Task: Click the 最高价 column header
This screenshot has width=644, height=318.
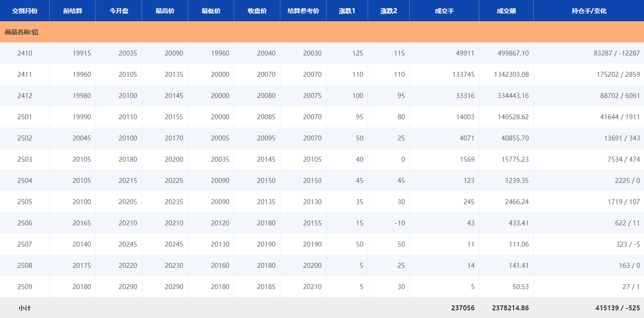Action: 165,11
